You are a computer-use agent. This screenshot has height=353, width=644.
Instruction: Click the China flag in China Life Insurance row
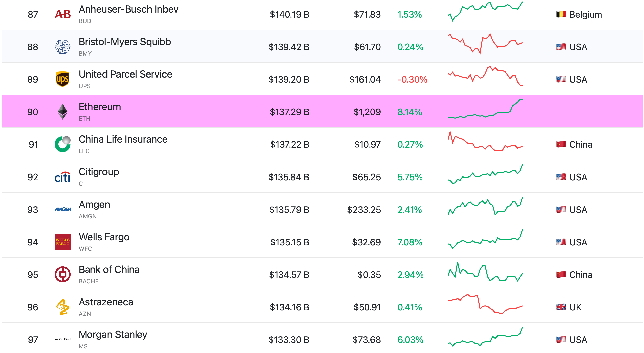[561, 144]
